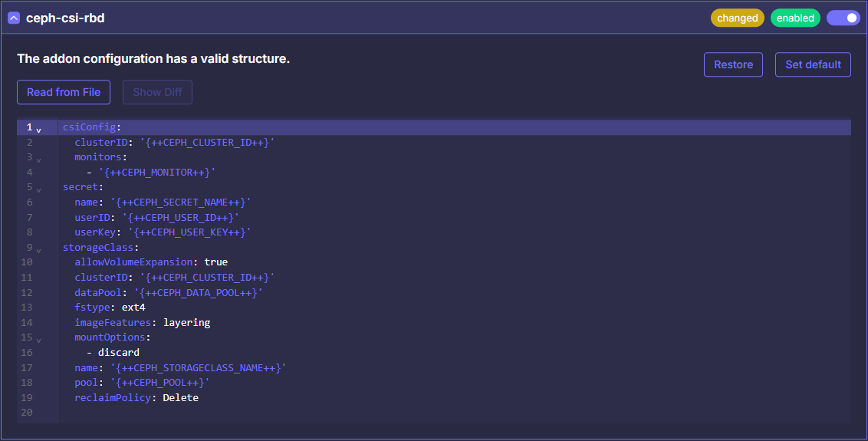Disable the ceph-csi-rbd addon toggle

[x=843, y=18]
